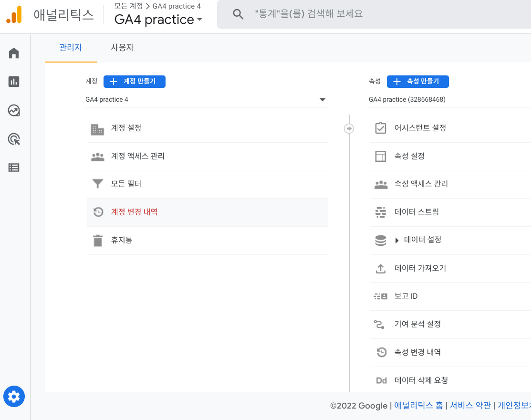Click the 모든 계정 breadcrumb

pos(128,6)
